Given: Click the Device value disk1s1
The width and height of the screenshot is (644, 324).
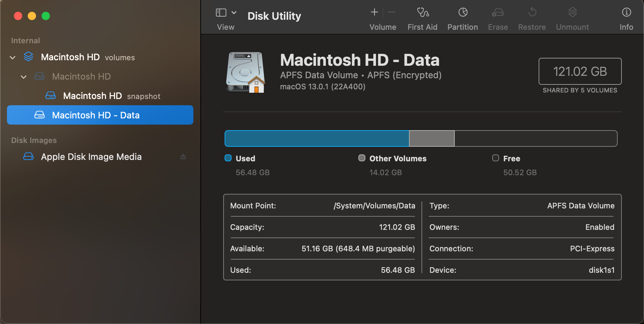Looking at the screenshot, I should pyautogui.click(x=602, y=270).
